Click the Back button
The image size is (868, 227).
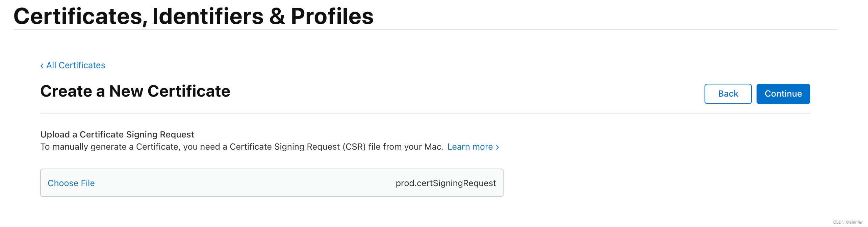point(728,94)
